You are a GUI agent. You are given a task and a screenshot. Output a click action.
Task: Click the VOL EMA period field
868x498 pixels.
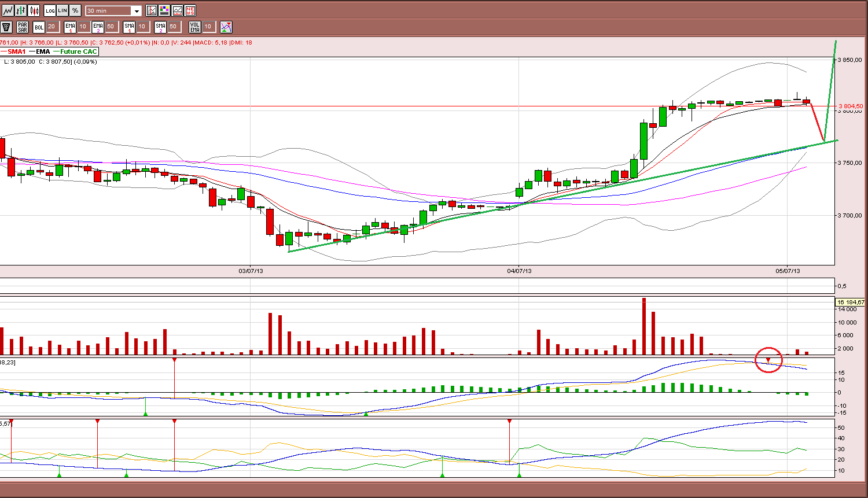click(x=208, y=27)
